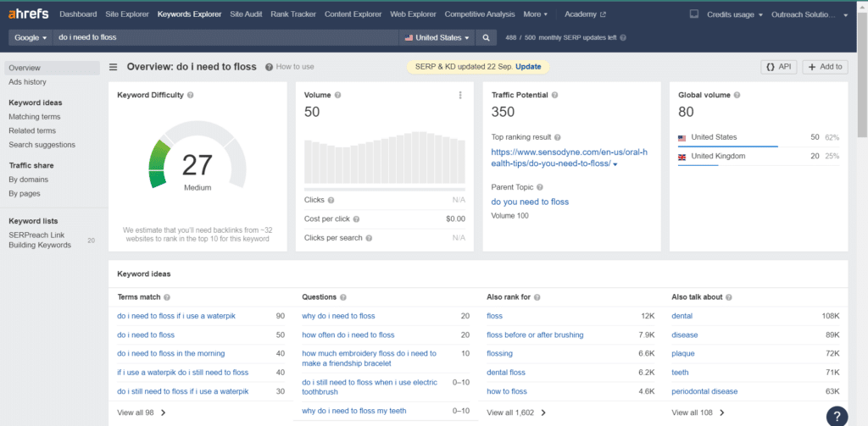Open do i need to floss in the morning
The width and height of the screenshot is (868, 426).
[x=171, y=353]
